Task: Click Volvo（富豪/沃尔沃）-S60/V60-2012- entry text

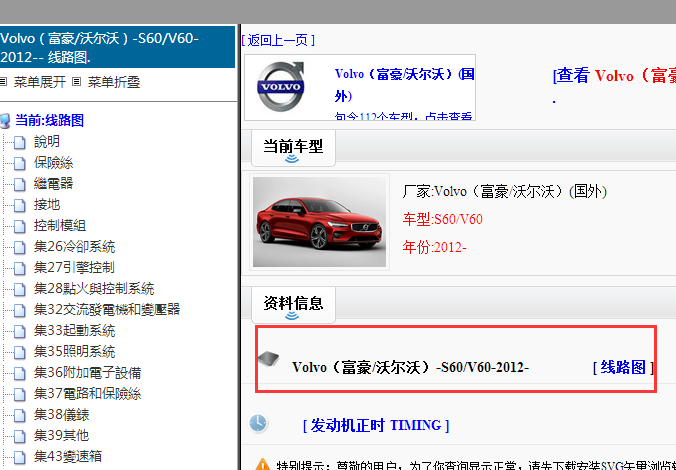Action: click(x=410, y=367)
